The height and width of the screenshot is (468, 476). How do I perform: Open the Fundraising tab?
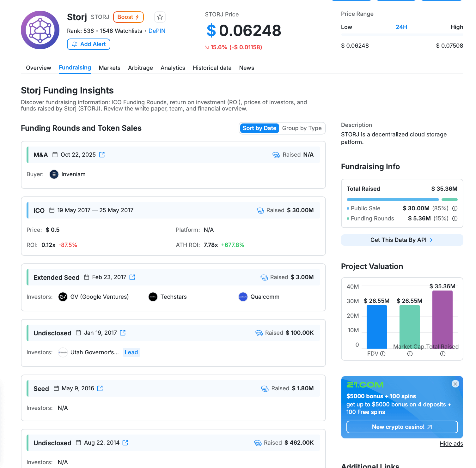75,68
